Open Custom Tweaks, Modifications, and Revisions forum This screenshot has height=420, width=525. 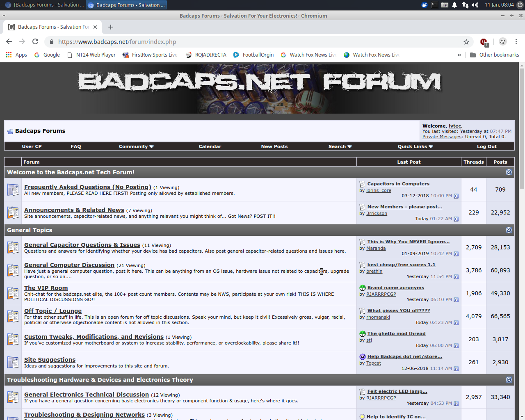point(94,337)
